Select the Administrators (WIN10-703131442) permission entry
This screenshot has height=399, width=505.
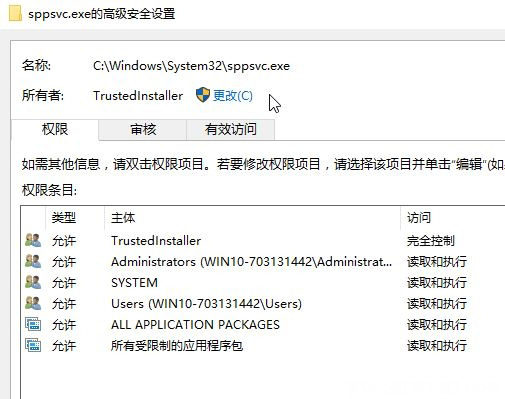pyautogui.click(x=263, y=262)
